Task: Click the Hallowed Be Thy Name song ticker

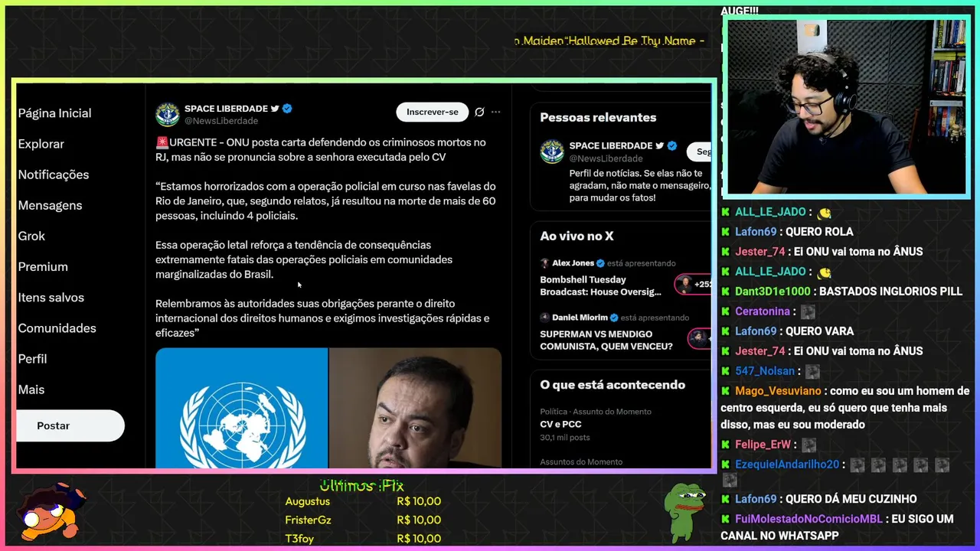Action: click(x=609, y=41)
